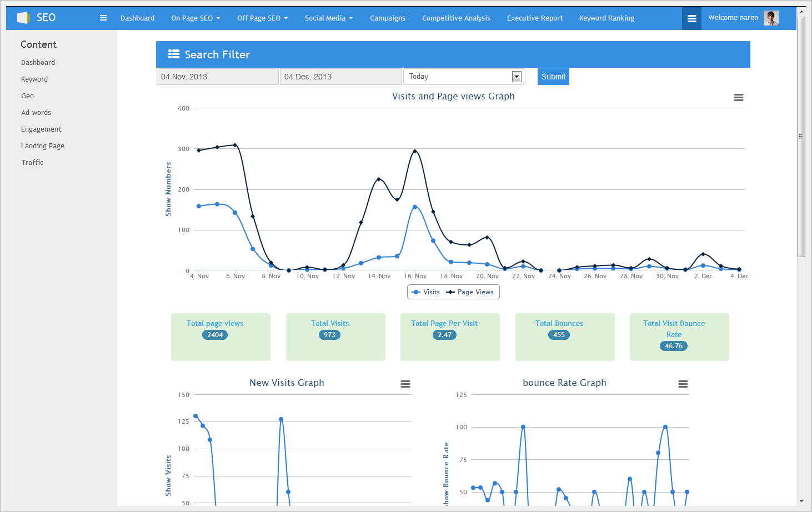Toggle Page Views series in legend

tap(470, 292)
